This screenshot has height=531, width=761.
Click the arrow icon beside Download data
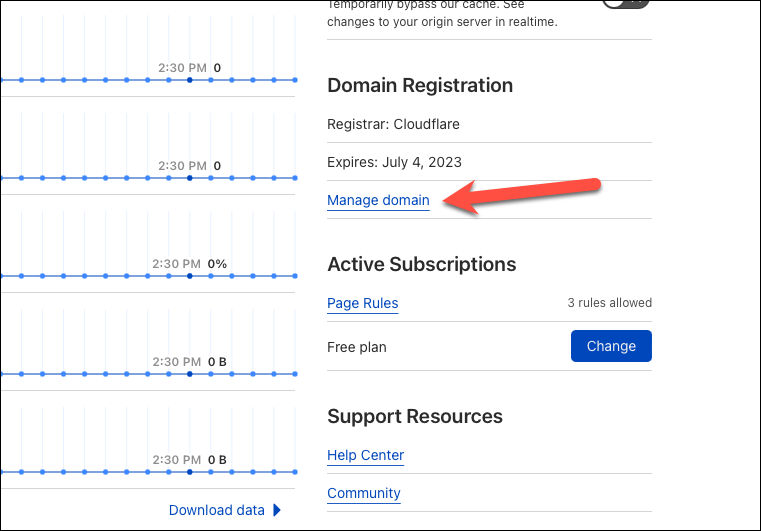click(277, 510)
